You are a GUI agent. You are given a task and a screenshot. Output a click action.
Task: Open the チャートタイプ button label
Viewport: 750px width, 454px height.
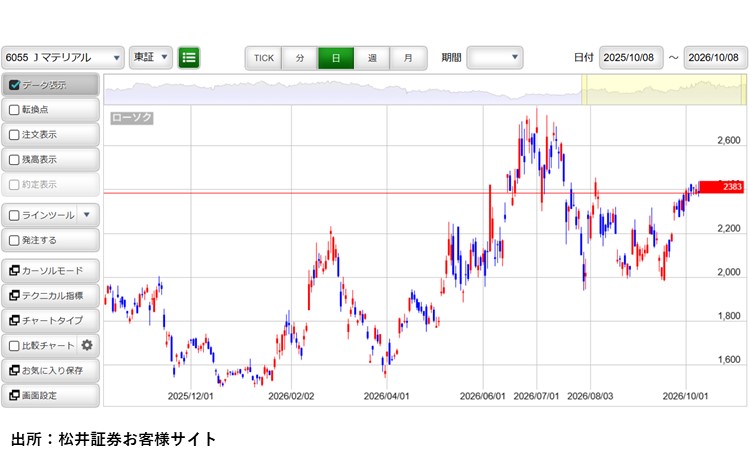(x=53, y=321)
